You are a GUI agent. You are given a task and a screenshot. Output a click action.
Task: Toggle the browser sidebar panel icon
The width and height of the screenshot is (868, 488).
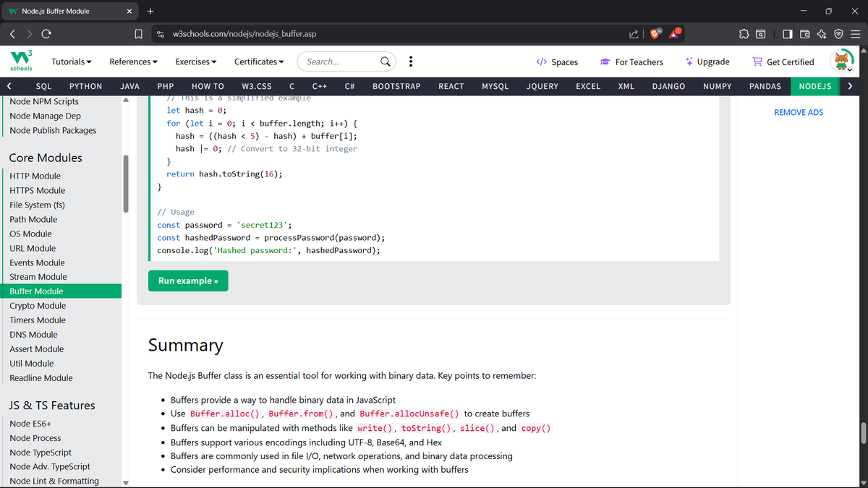tap(787, 34)
